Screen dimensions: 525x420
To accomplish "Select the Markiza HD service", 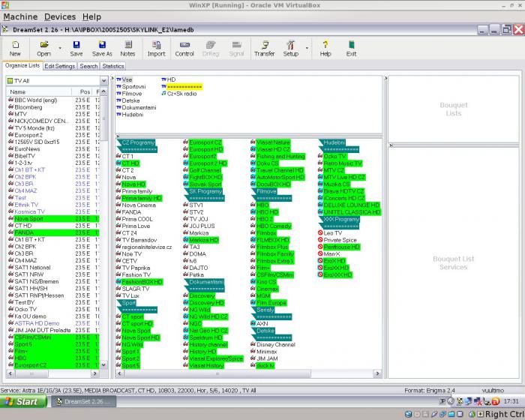I will [201, 240].
